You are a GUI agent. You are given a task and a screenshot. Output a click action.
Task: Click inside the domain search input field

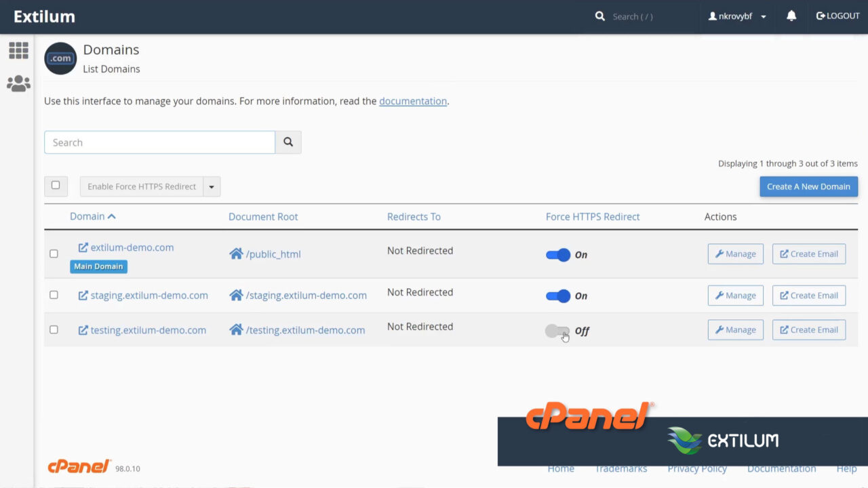pyautogui.click(x=159, y=142)
